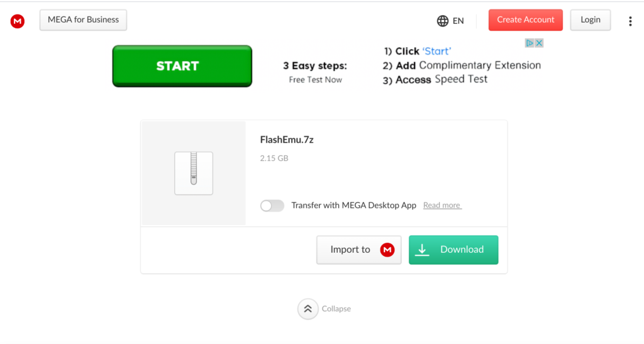Open MEGA for Business page
The width and height of the screenshot is (644, 344).
(84, 20)
